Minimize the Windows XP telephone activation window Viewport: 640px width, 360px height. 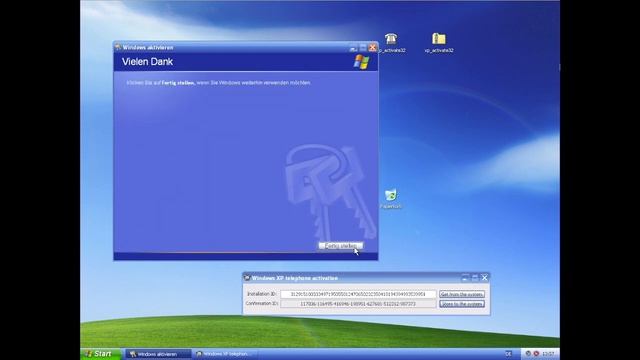[465, 278]
